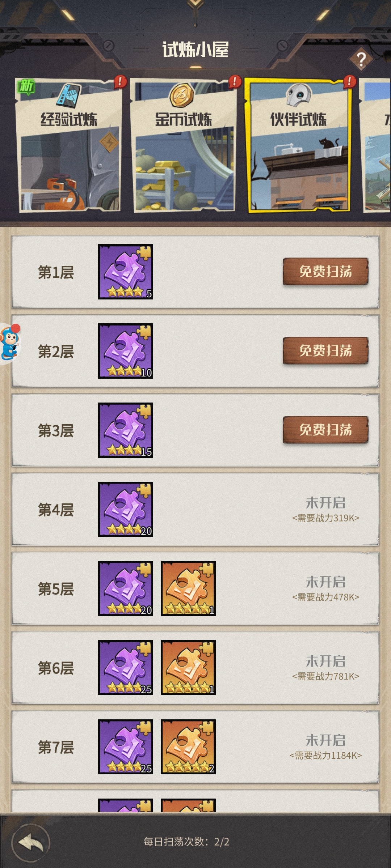Tap purple puzzle reward on 第1层
Screen dimensions: 391x868
126,272
